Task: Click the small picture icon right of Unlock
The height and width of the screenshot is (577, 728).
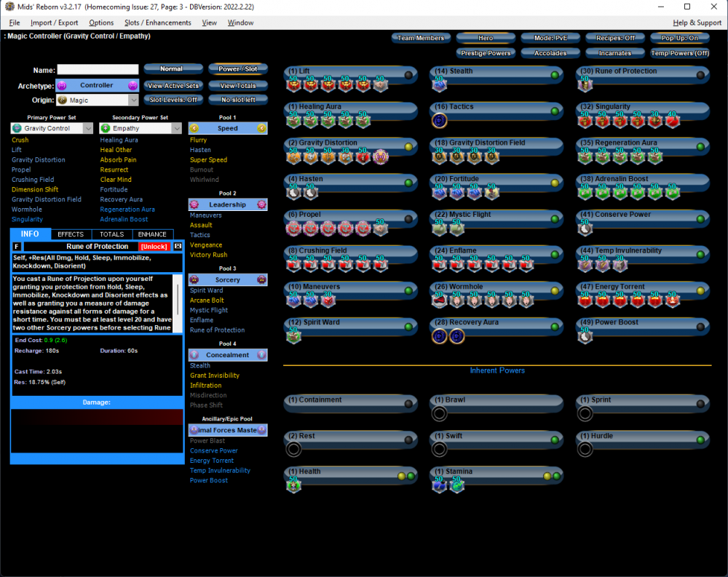Action: tap(178, 247)
